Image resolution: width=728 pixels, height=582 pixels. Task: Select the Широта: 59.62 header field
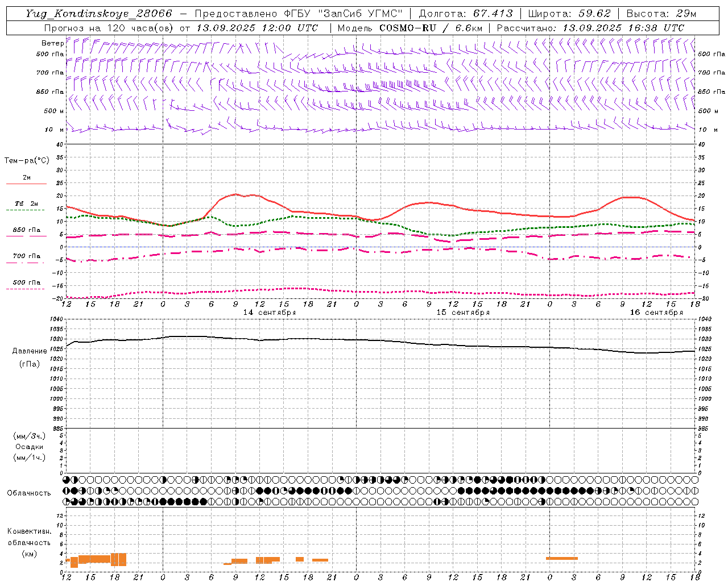point(569,14)
